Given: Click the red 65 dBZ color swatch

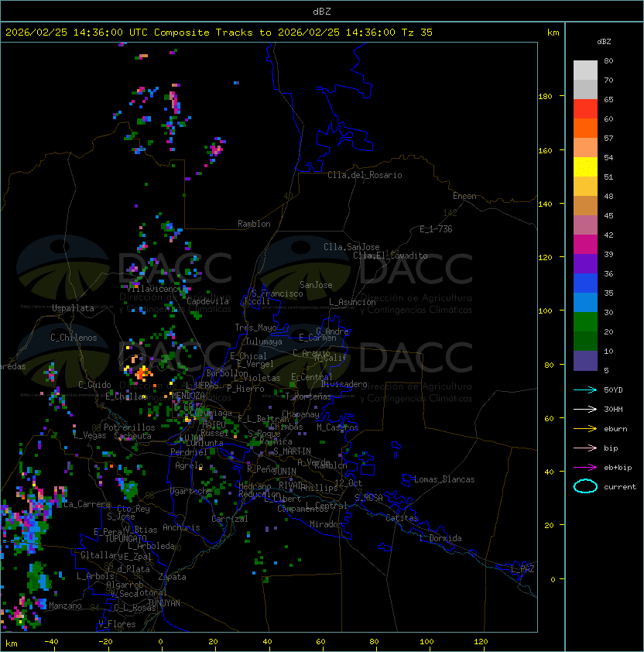Looking at the screenshot, I should [x=585, y=109].
